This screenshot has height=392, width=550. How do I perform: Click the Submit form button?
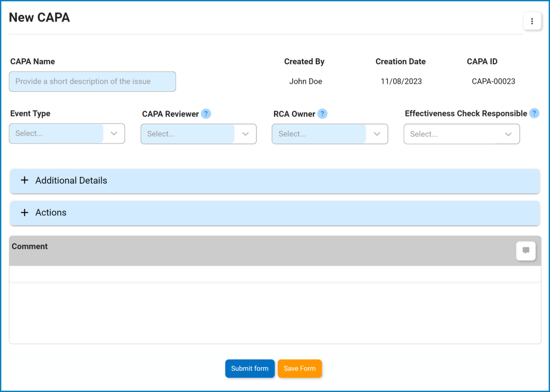tap(250, 368)
